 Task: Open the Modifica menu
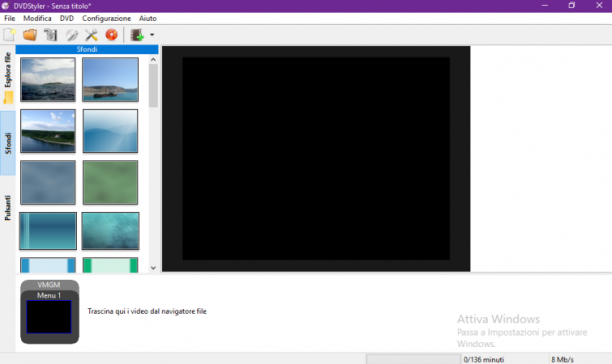click(x=37, y=18)
